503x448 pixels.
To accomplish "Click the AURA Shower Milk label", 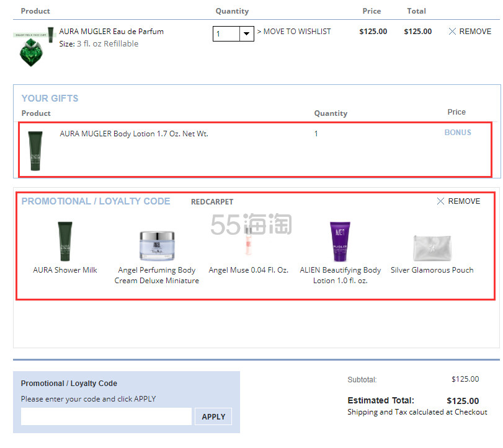I will pos(65,270).
